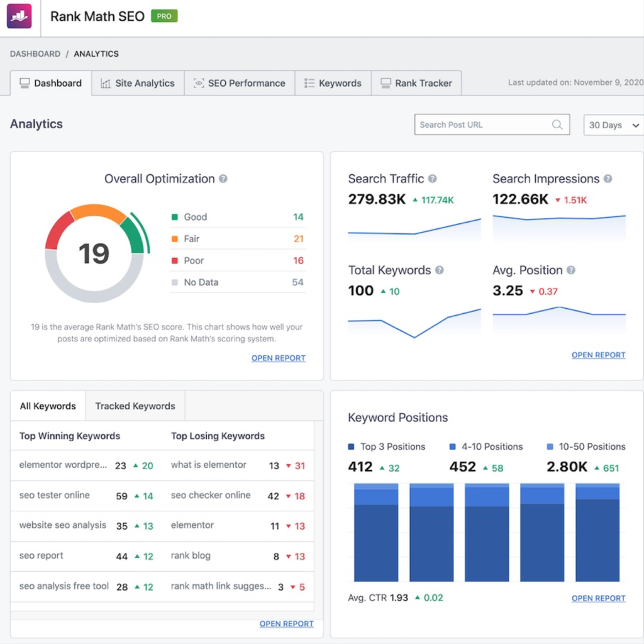Select the Tracked Keywords tab

(135, 406)
